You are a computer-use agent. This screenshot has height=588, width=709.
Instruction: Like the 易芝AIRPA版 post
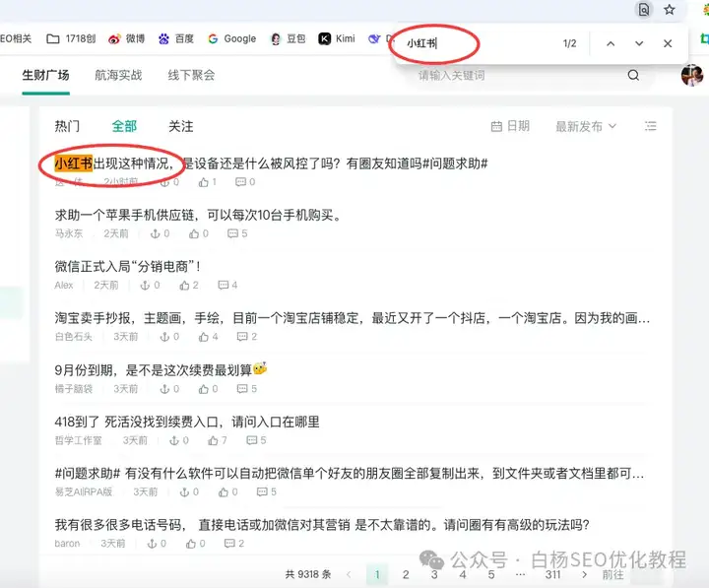click(223, 492)
